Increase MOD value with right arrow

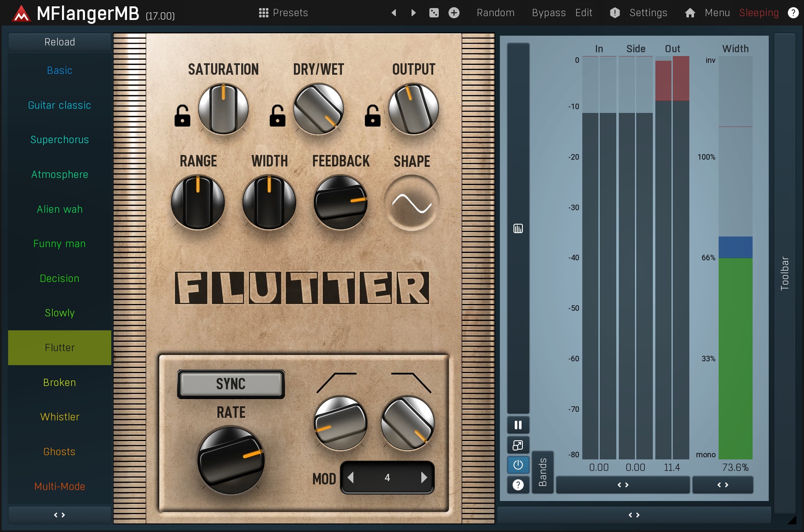pyautogui.click(x=424, y=478)
